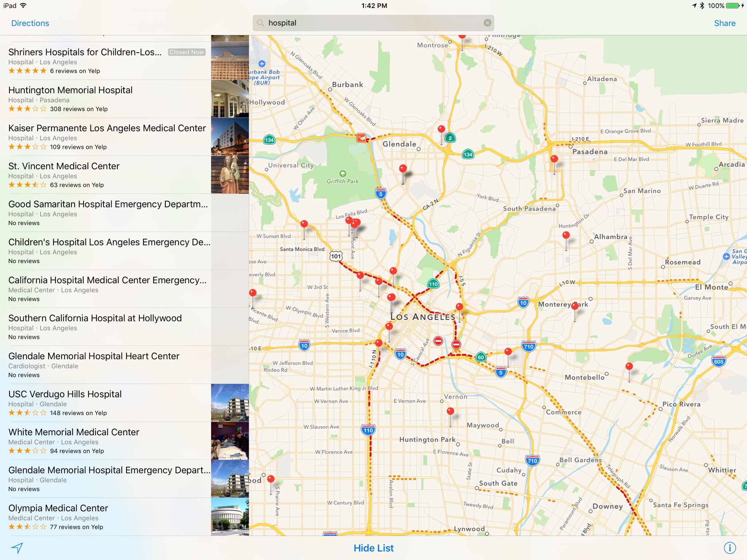Open Kaiser Permanente Los Angeles Medical Center
The width and height of the screenshot is (747, 560).
(106, 137)
